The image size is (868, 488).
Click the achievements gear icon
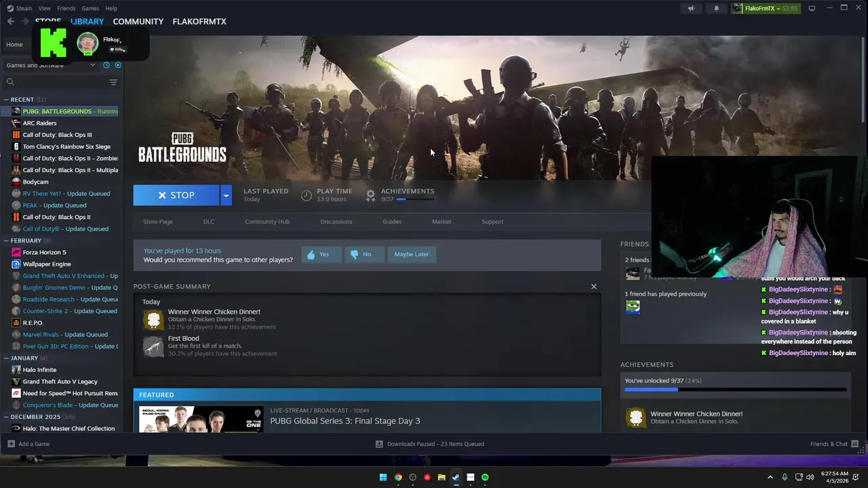click(370, 195)
